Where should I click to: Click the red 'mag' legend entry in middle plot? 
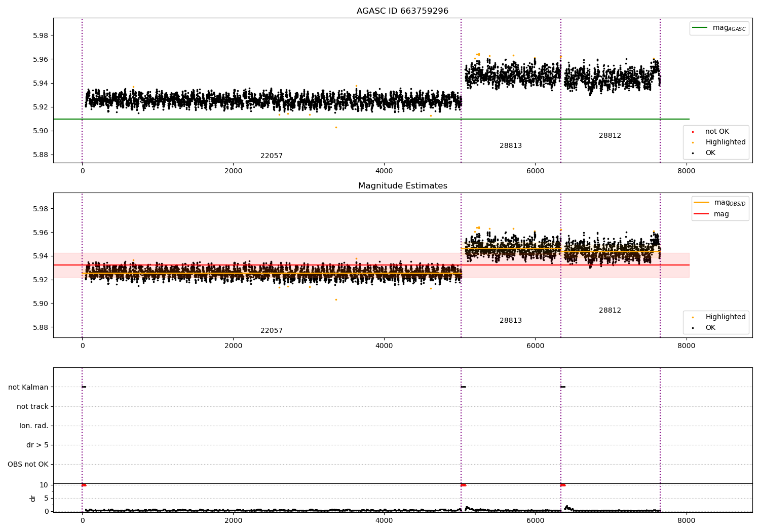(x=712, y=214)
